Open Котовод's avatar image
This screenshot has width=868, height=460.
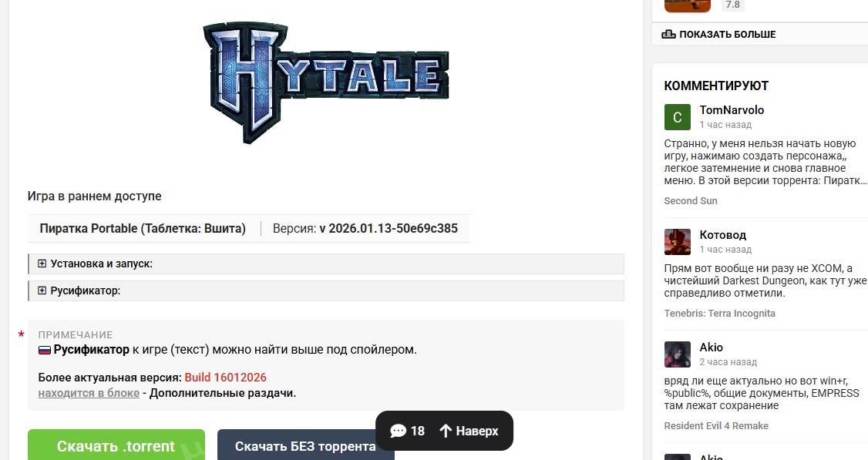point(677,241)
